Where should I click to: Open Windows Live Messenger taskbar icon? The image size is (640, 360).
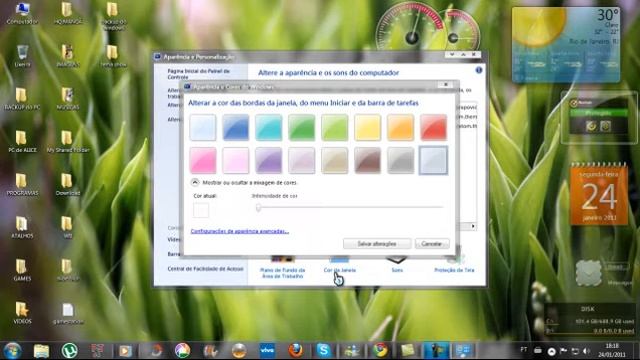point(352,351)
